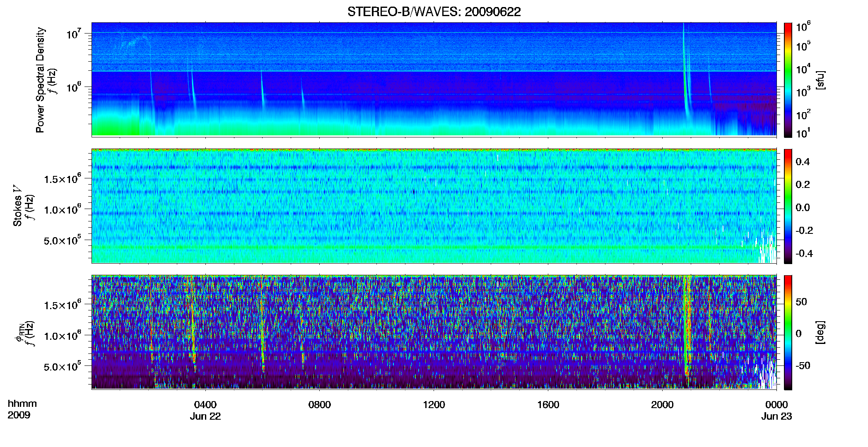Click the phi RTN degrees color bar
868x447 pixels.
[x=788, y=332]
